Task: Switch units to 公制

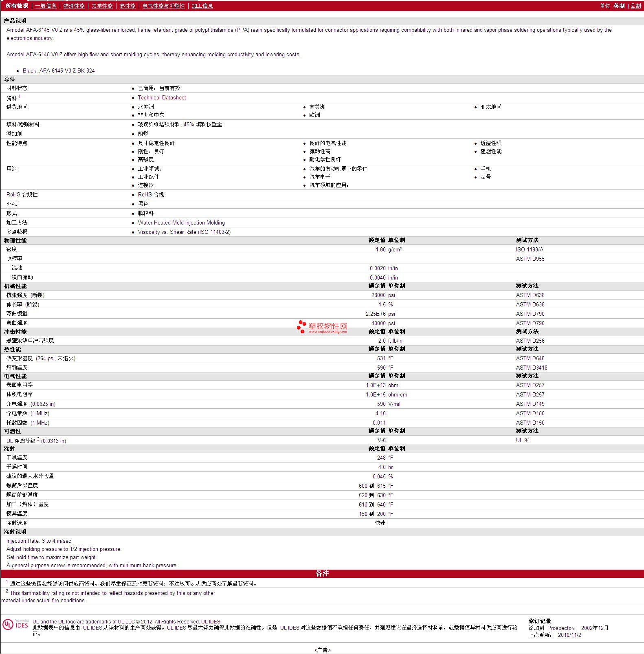Action: [635, 6]
